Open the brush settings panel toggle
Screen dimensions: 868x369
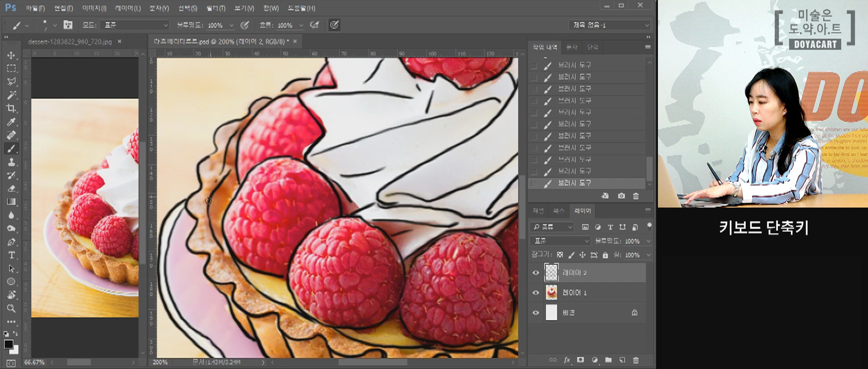point(68,25)
